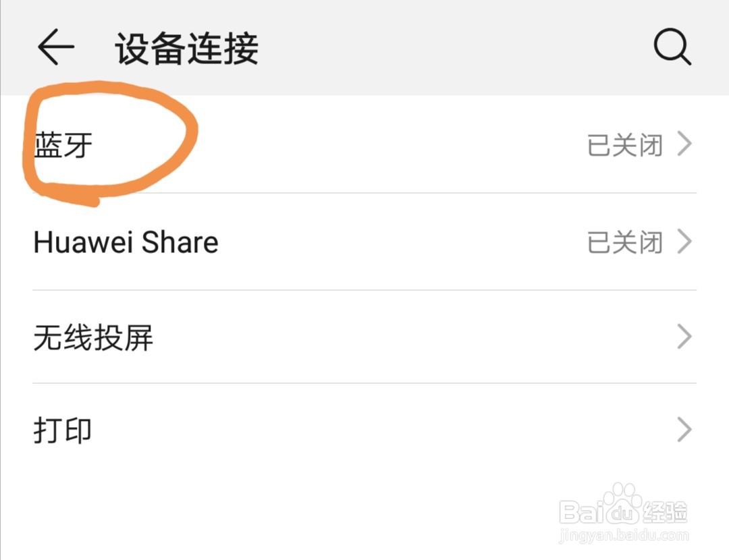The height and width of the screenshot is (560, 729).
Task: Expand the Huawei Share row chevron
Action: click(684, 242)
